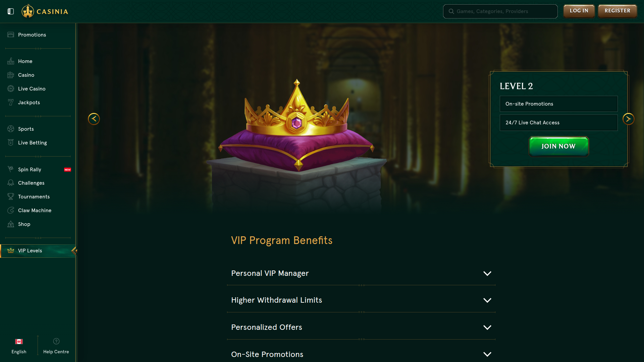Click the Games search input field
The width and height of the screenshot is (644, 362).
(x=500, y=11)
